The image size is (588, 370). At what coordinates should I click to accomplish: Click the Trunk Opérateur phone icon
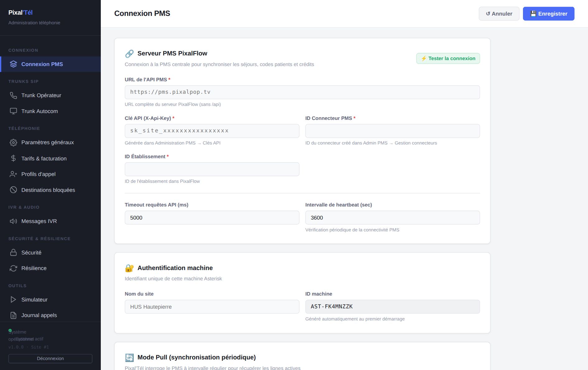click(x=13, y=95)
